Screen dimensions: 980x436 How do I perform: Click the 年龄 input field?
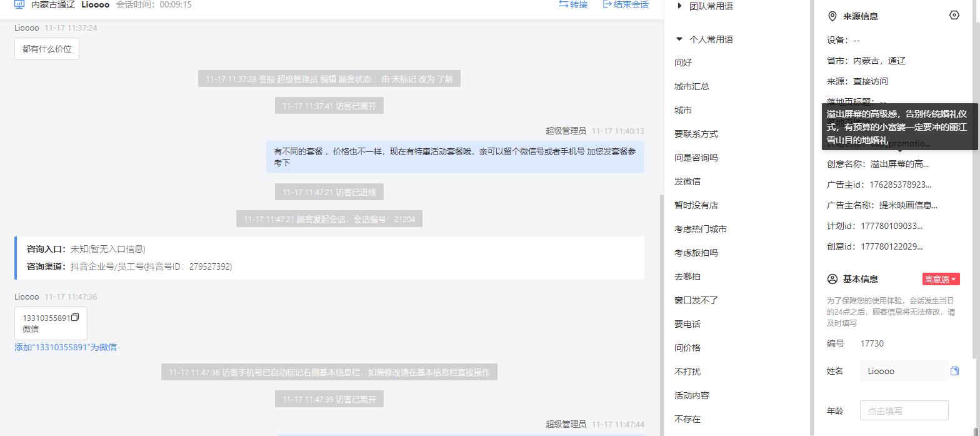[904, 410]
